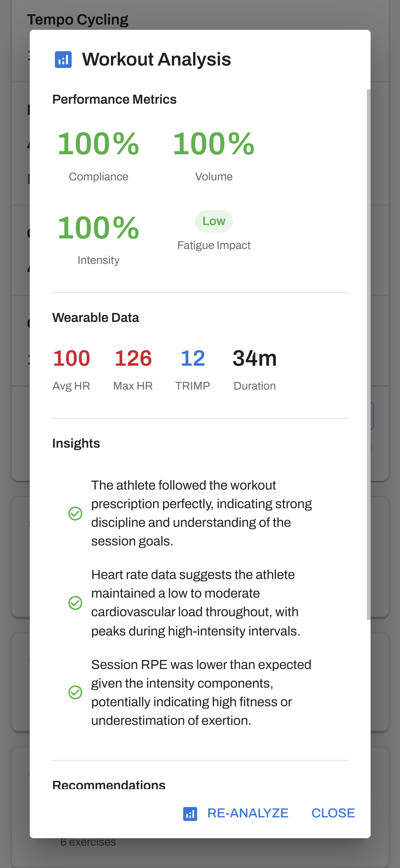Click the RE-ANALYZE button

[x=248, y=812]
